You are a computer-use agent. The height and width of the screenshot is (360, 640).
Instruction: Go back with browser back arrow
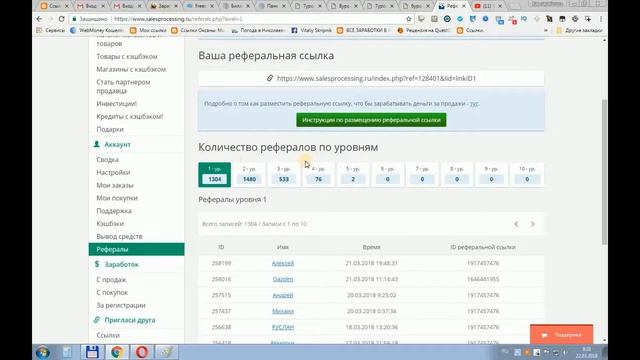tap(39, 19)
